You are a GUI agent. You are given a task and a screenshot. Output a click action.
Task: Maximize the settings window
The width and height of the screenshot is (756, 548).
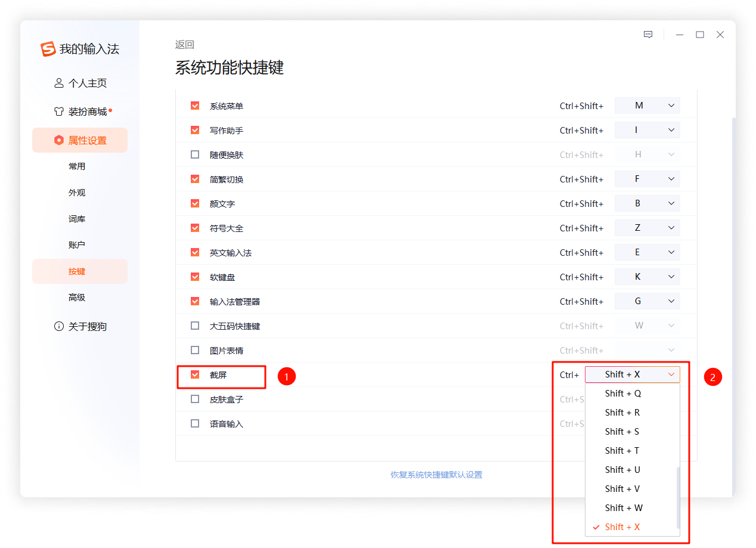click(x=700, y=35)
